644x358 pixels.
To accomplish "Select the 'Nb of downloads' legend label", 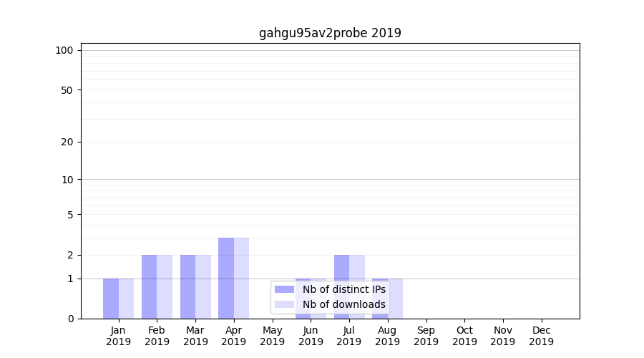I will (343, 304).
